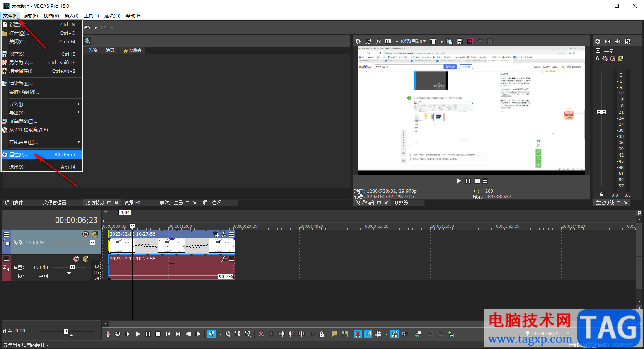Select the zoom edit tool
644x349 pixels.
248,334
